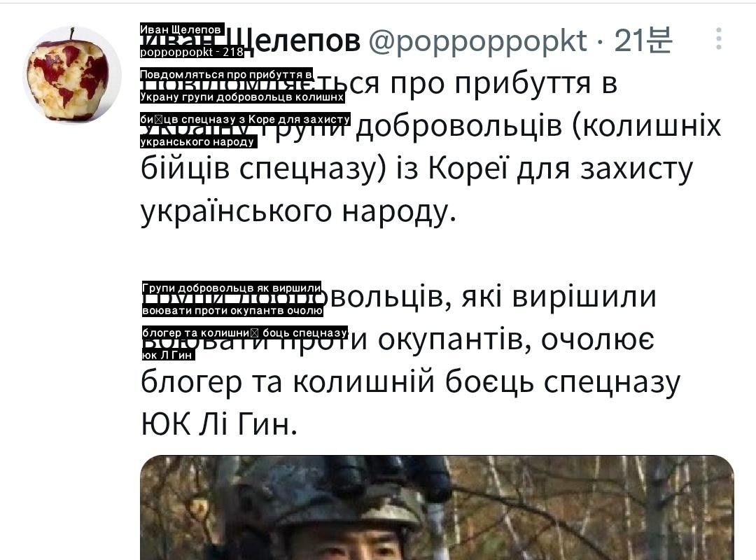Screen dimensions: 756x560
Task: Select overlay line starting 'блогер та колишни'
Action: tap(244, 332)
